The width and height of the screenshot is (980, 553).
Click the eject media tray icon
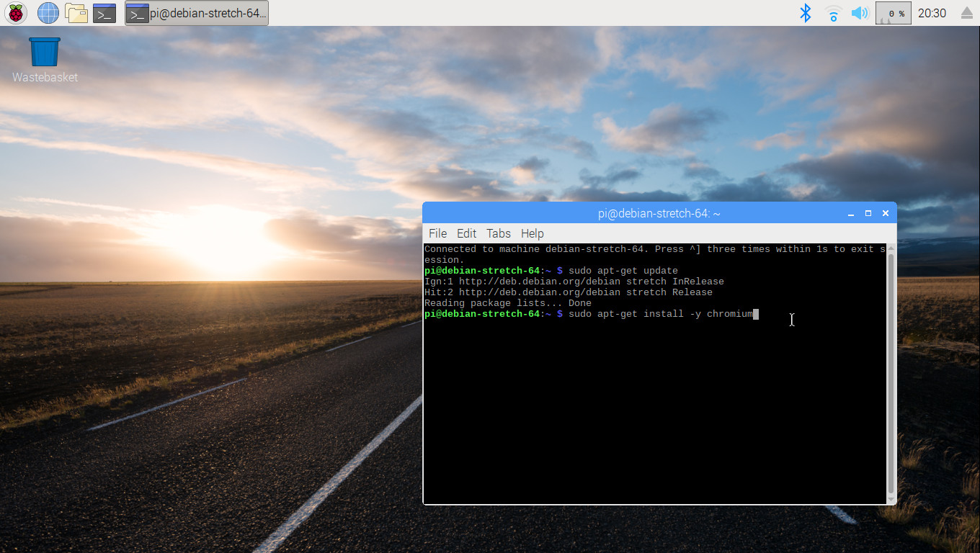click(x=967, y=13)
